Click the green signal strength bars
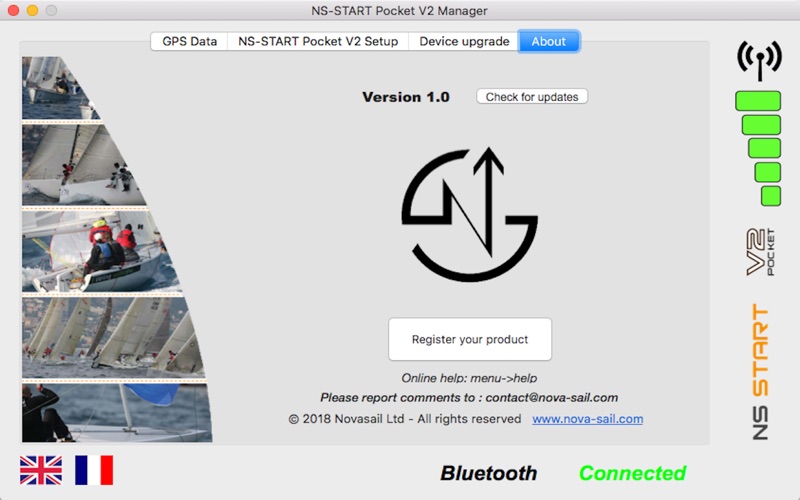Image resolution: width=800 pixels, height=500 pixels. [x=759, y=148]
